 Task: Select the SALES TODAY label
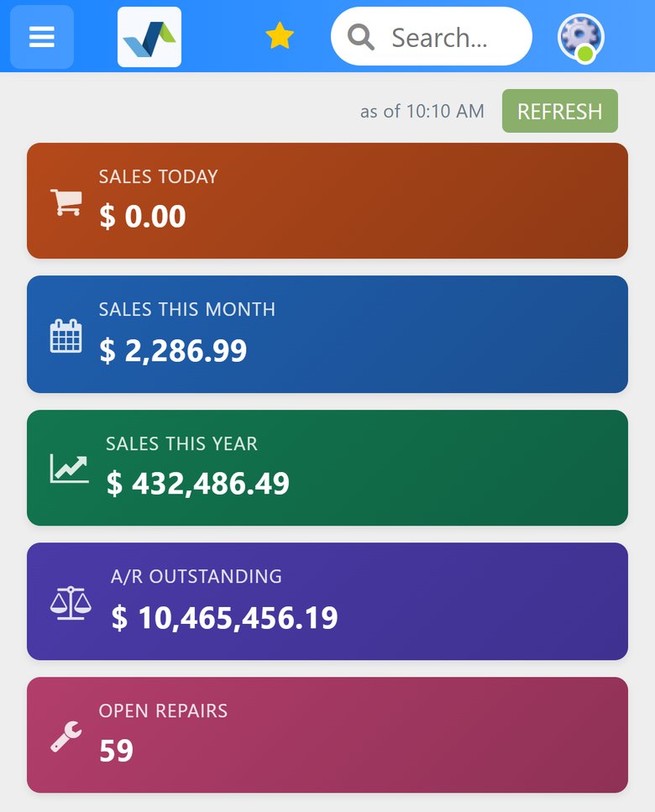[158, 176]
